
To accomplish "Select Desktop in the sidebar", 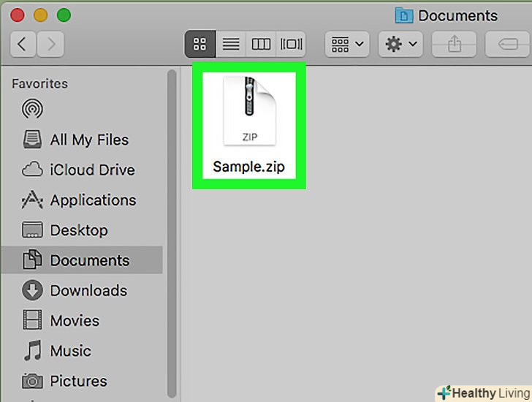I will click(x=66, y=230).
